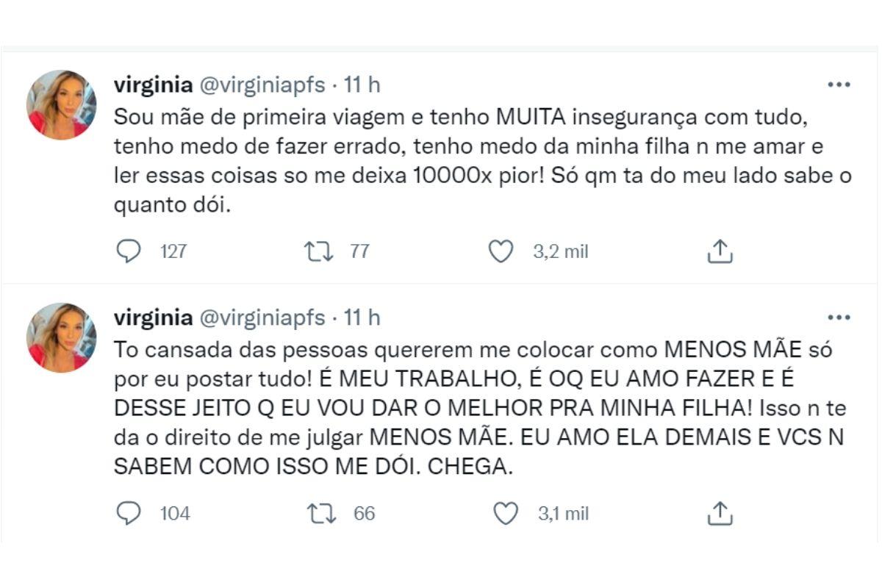
Task: Share the first tweet via share icon
Action: tap(720, 252)
